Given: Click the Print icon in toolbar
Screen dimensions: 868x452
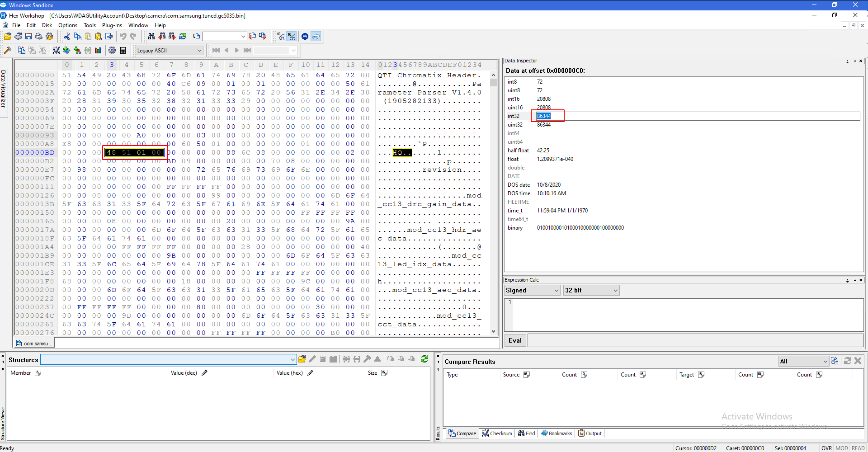Looking at the screenshot, I should 39,37.
